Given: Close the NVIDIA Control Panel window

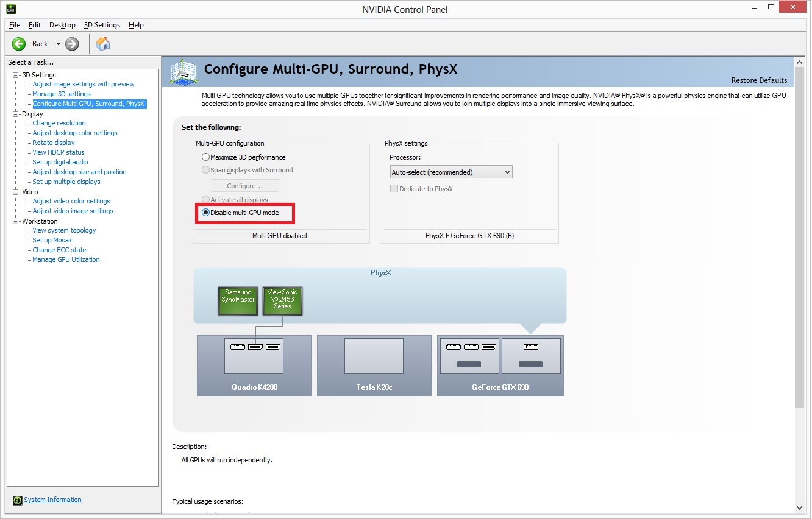Looking at the screenshot, I should 792,7.
